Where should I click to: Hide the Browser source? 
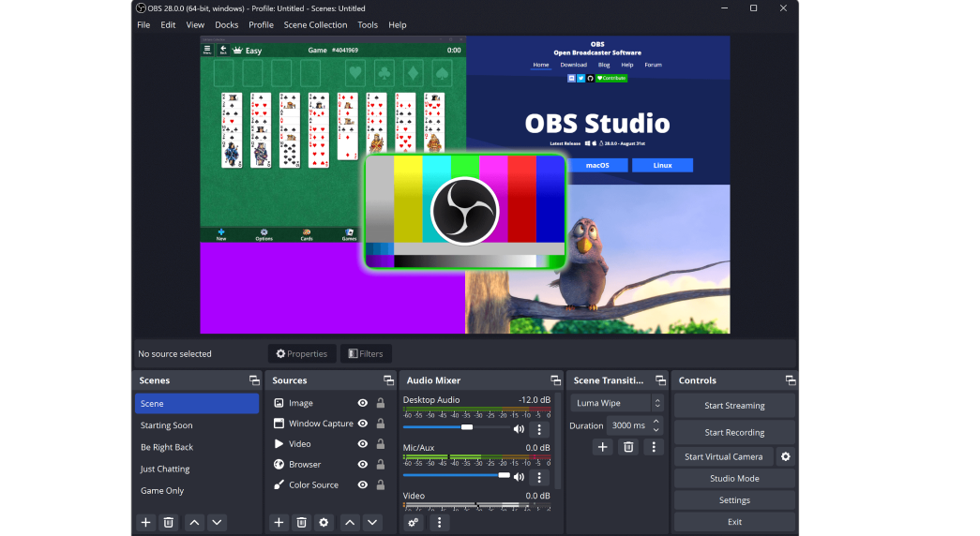click(x=363, y=464)
